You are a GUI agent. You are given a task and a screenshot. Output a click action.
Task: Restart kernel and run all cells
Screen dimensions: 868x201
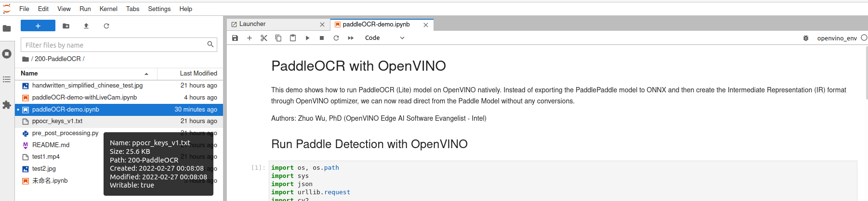pos(351,38)
